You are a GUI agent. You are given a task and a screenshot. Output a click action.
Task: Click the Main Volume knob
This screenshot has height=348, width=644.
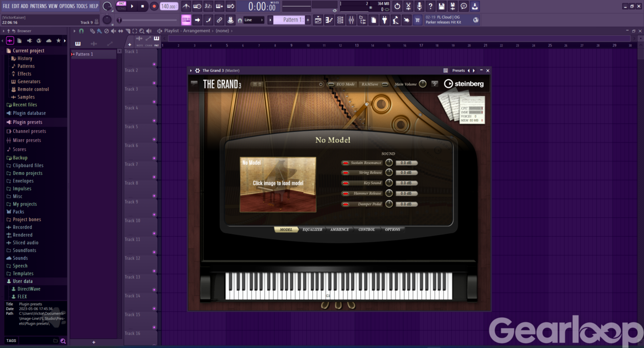pos(423,84)
